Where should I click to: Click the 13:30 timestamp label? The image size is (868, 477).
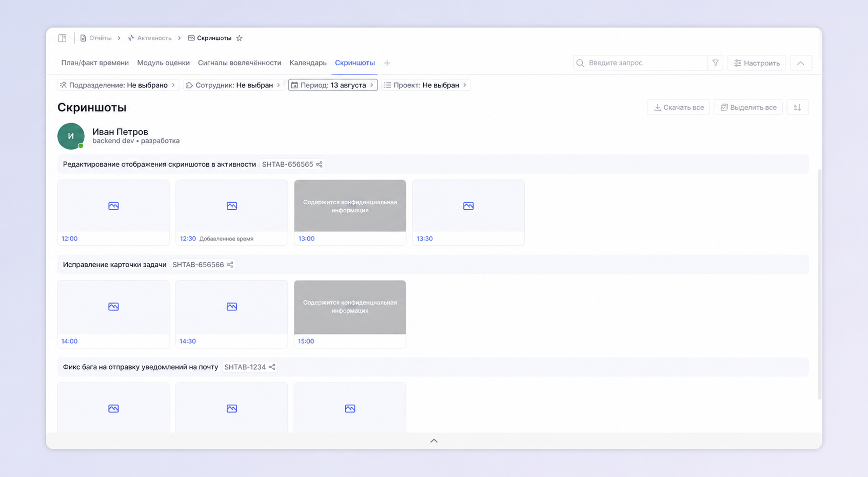pyautogui.click(x=424, y=239)
